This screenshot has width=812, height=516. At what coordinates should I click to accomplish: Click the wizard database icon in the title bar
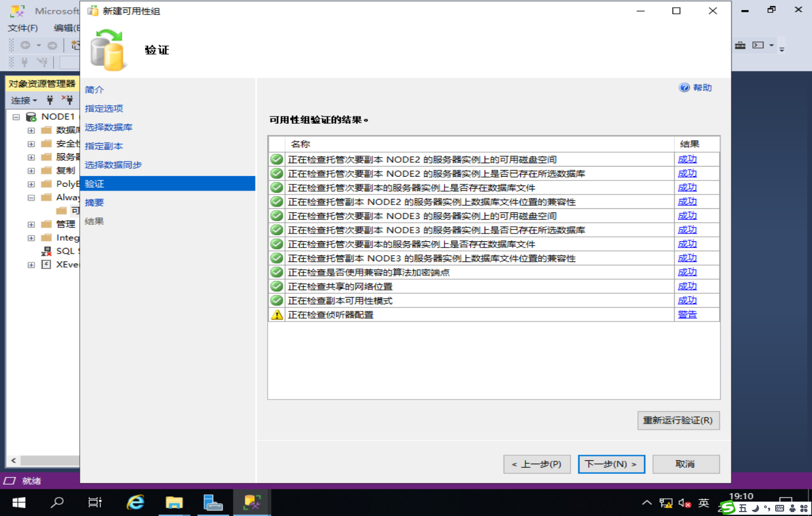pyautogui.click(x=93, y=11)
